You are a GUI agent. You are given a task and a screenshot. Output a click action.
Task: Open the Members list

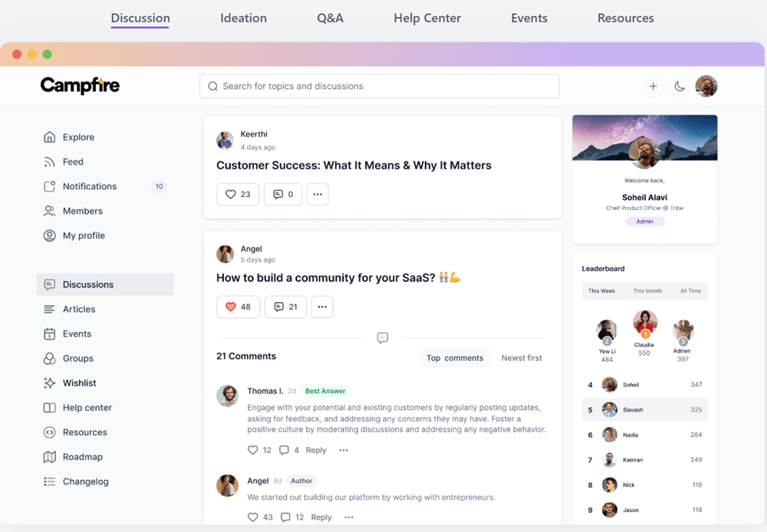pyautogui.click(x=80, y=211)
